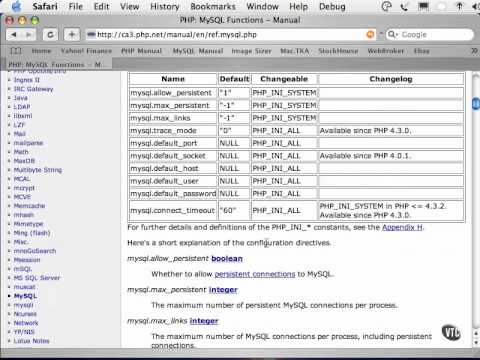Click the integer link after mysql.max_persistent
480x360 pixels.
tap(223, 290)
